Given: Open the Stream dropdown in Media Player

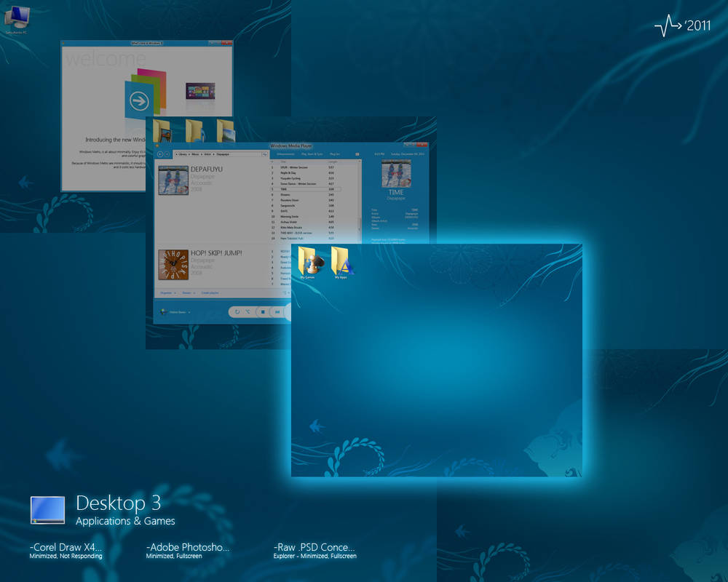Looking at the screenshot, I should [188, 293].
